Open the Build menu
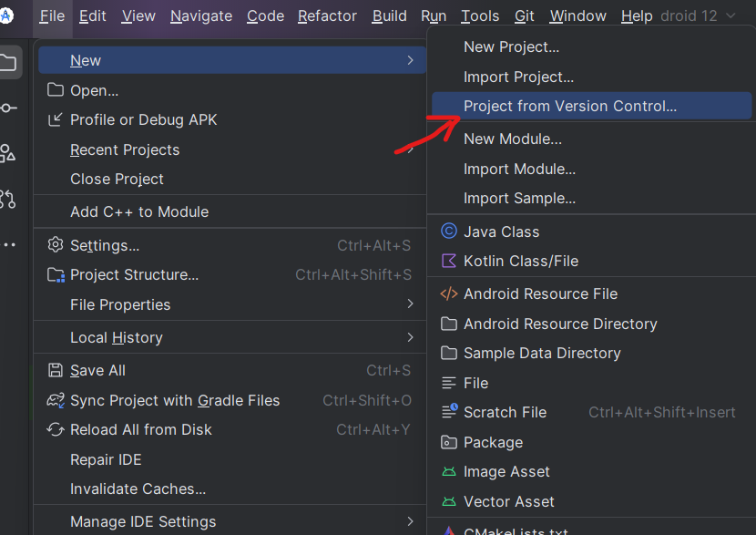Screen dimensions: 756x535 390,15
